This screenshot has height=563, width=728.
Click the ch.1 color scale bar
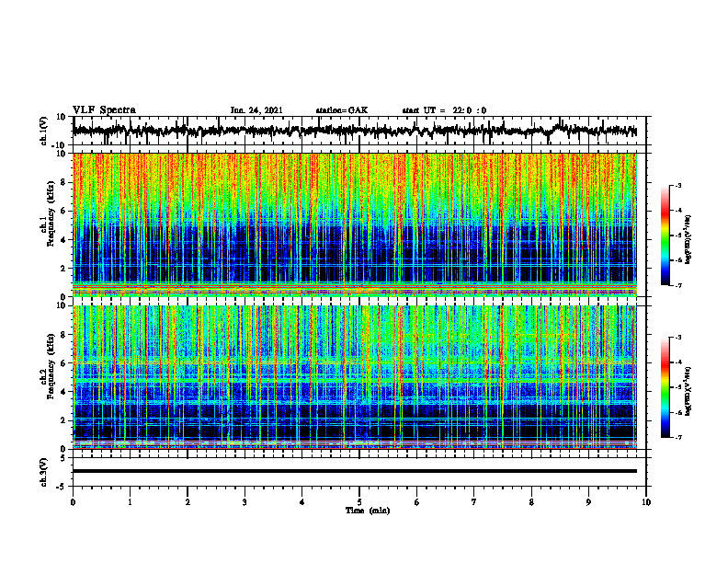pos(665,236)
